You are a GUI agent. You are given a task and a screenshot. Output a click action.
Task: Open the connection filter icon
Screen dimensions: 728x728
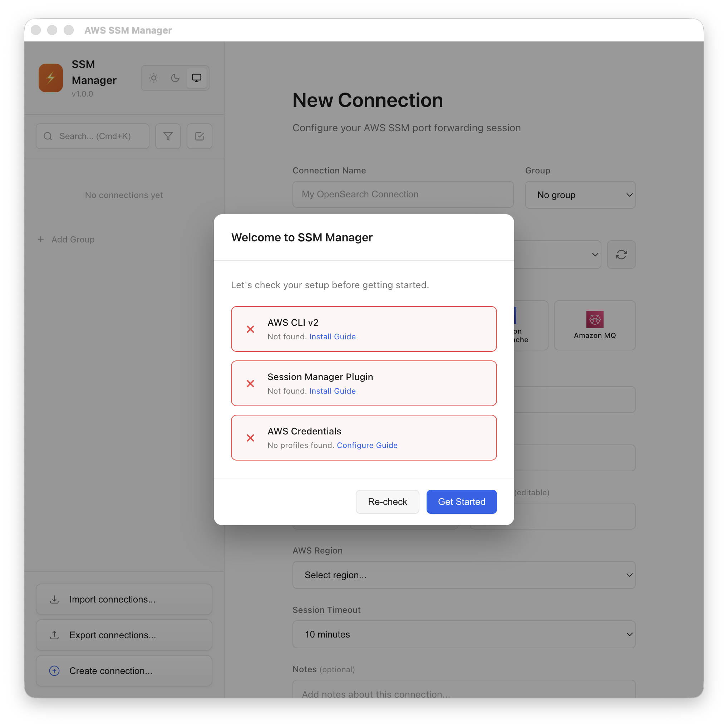coord(168,136)
